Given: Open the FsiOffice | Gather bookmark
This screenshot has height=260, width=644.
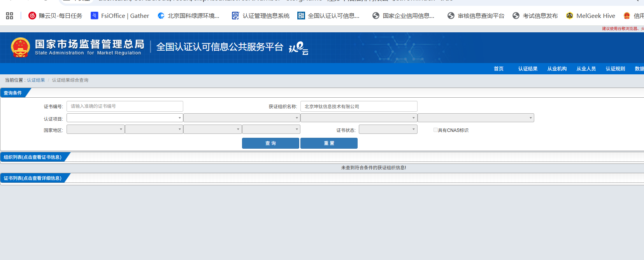Looking at the screenshot, I should pos(120,16).
